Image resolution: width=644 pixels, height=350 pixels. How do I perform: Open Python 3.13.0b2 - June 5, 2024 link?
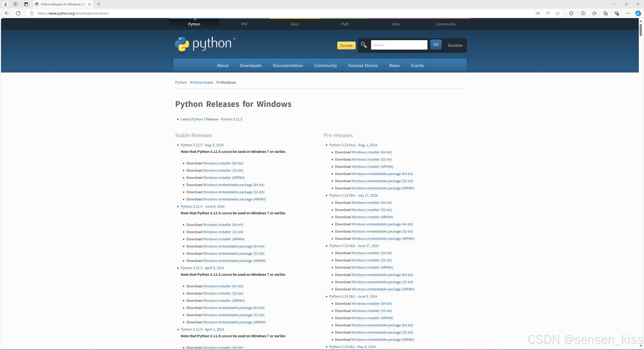point(353,296)
